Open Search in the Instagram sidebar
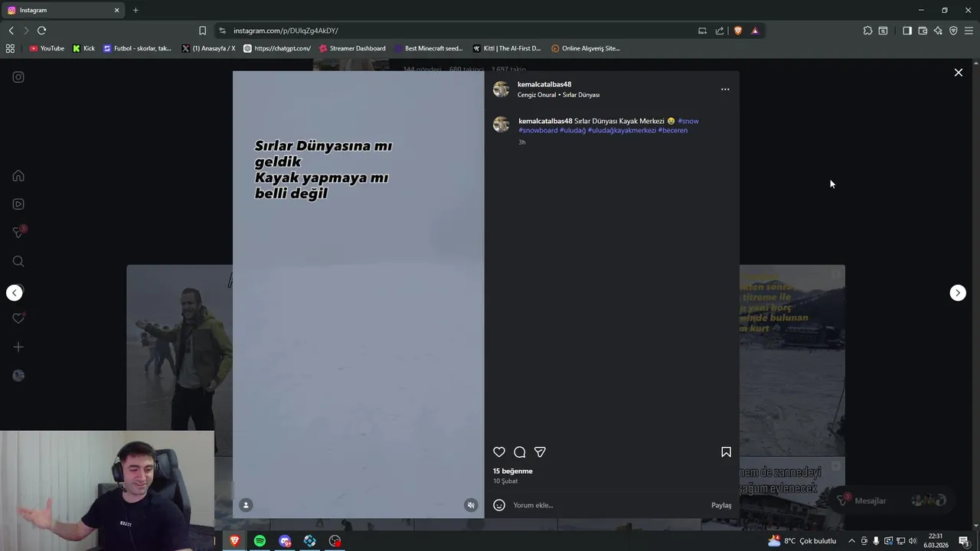This screenshot has width=980, height=551. [x=18, y=262]
